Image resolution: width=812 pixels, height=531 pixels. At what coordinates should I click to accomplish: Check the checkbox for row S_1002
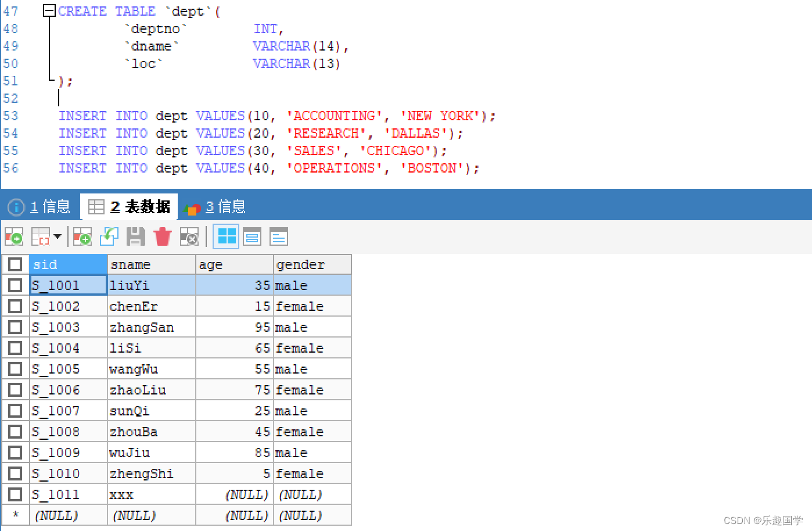[x=15, y=306]
